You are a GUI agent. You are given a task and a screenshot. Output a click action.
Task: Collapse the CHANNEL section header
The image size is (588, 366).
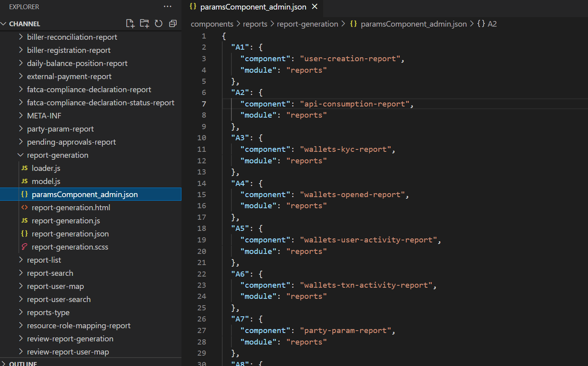[x=24, y=24]
